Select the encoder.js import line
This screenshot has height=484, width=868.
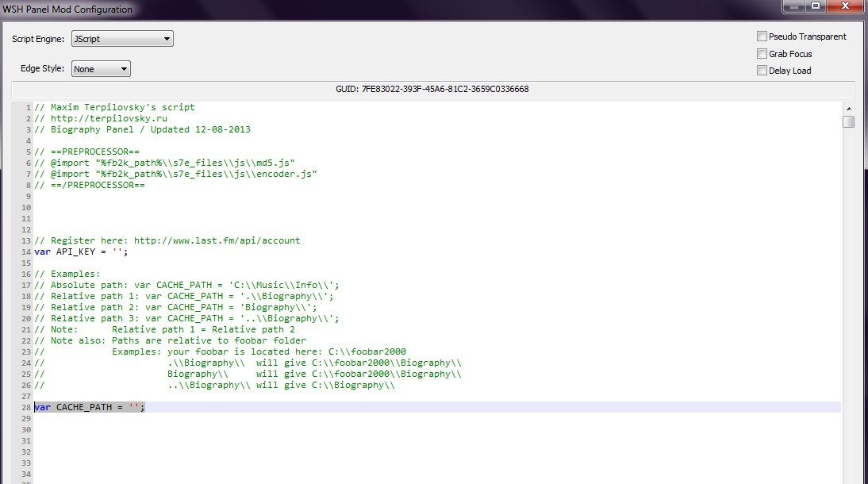point(176,174)
